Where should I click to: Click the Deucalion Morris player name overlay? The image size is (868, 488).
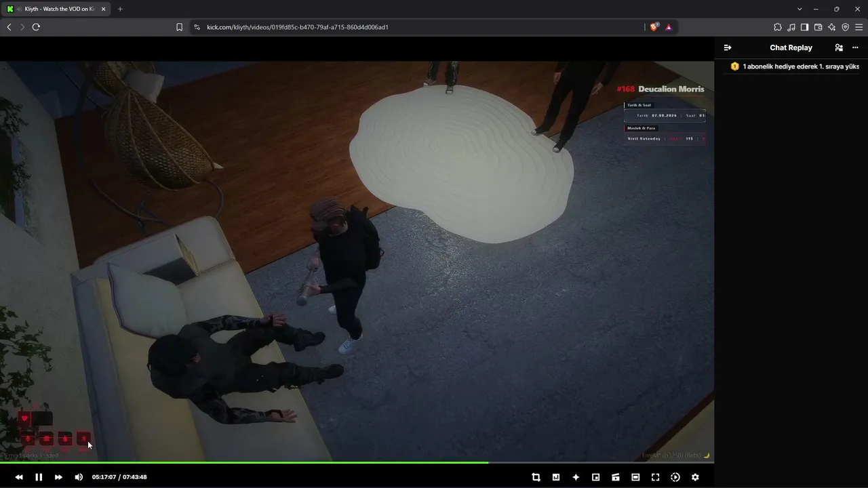[671, 89]
